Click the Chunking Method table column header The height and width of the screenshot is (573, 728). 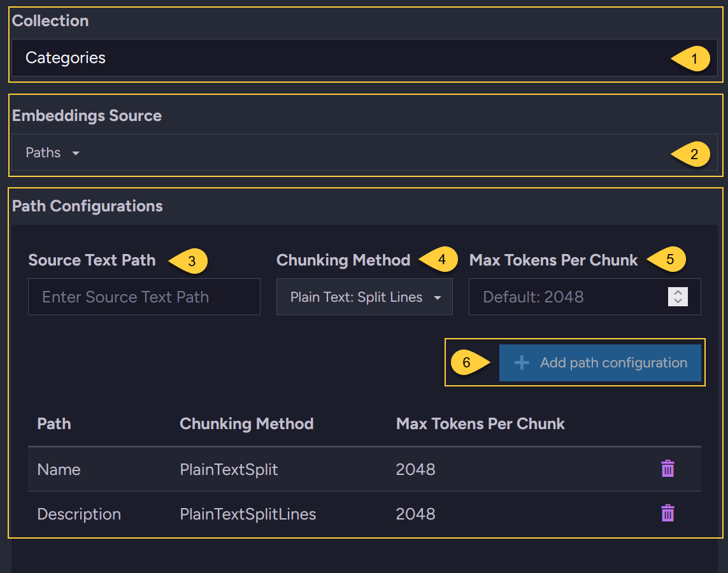point(246,423)
